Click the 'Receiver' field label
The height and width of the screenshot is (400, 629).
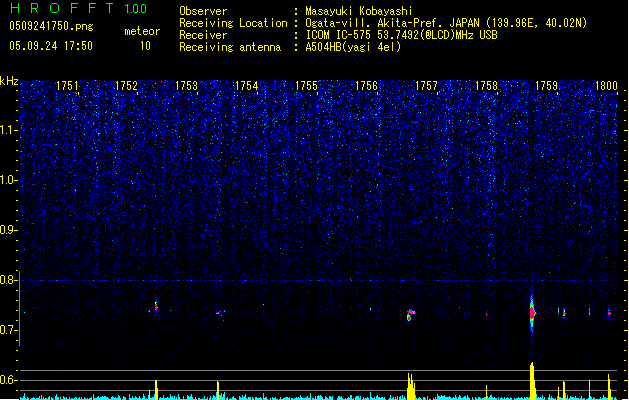(203, 35)
